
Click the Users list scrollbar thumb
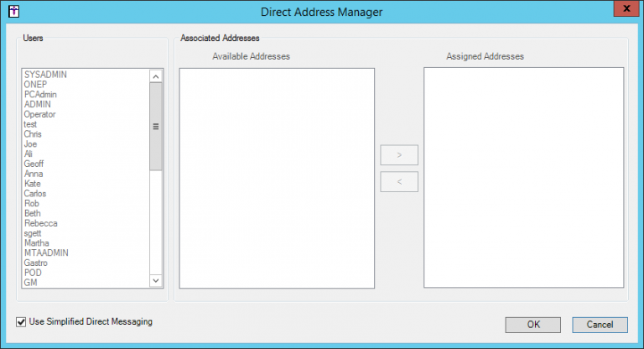tap(155, 126)
